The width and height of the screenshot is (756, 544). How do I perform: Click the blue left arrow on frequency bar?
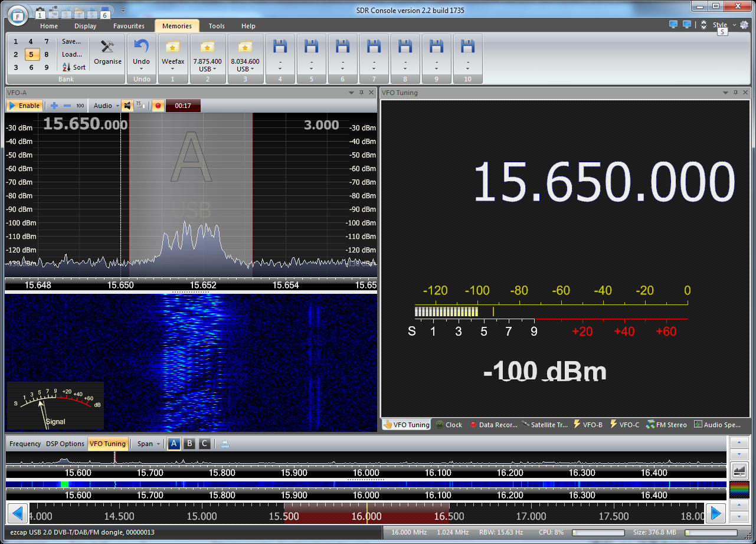[x=17, y=513]
